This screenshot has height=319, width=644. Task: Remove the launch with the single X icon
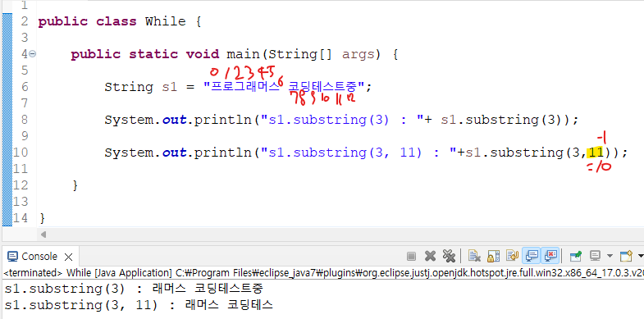coord(430,257)
